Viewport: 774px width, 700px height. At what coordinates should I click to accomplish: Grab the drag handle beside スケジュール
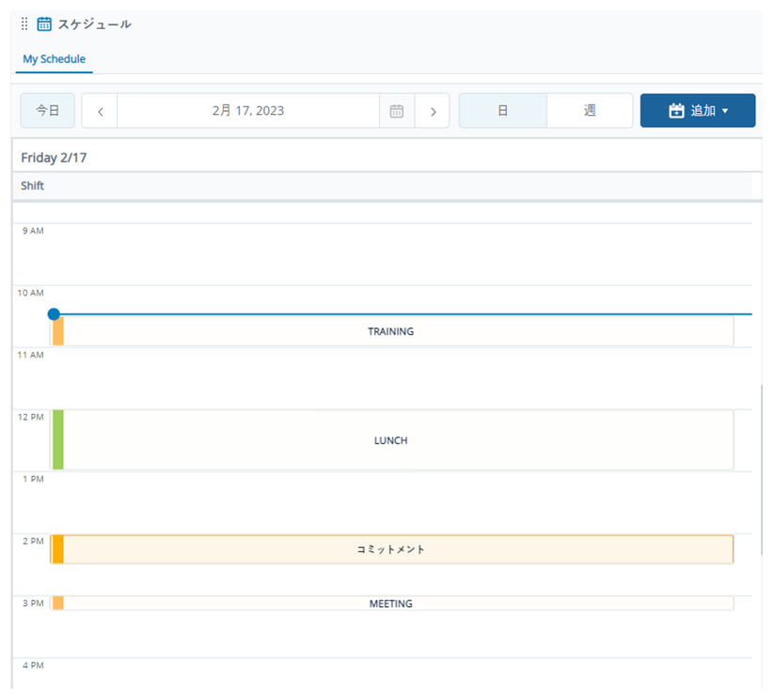(24, 24)
